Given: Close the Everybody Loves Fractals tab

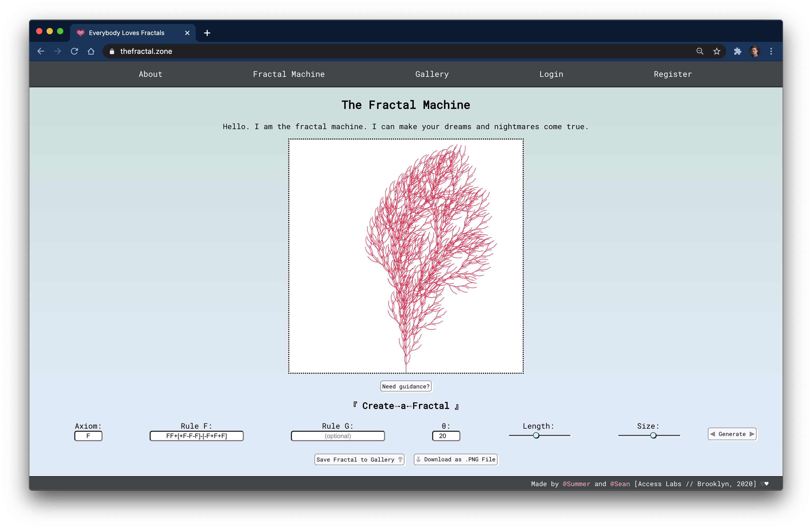Looking at the screenshot, I should pyautogui.click(x=187, y=33).
